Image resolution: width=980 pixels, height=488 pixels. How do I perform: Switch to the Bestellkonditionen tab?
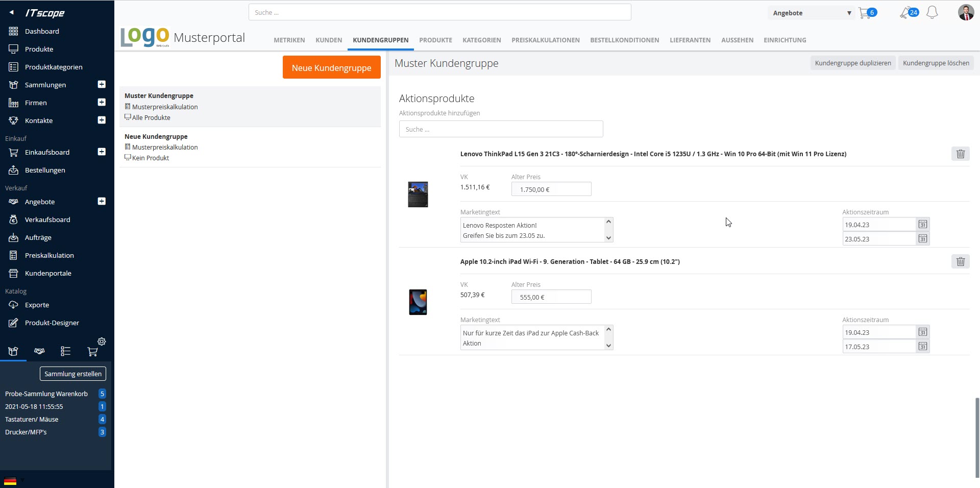(624, 40)
